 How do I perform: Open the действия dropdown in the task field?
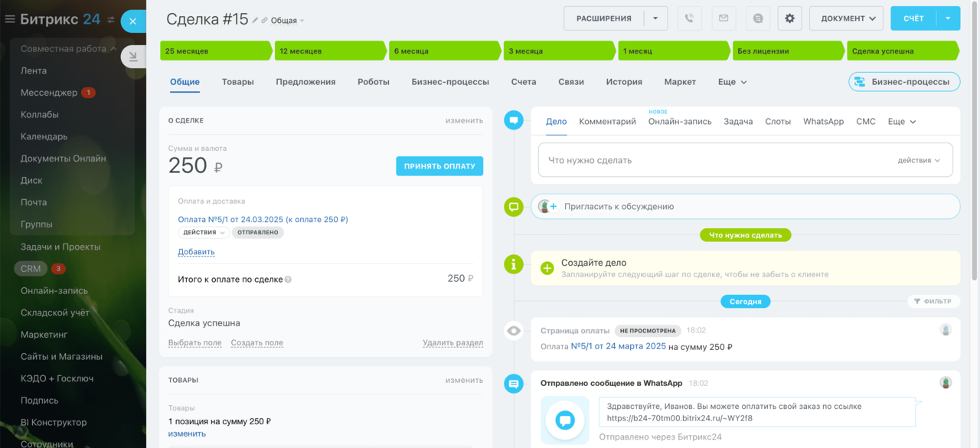919,161
